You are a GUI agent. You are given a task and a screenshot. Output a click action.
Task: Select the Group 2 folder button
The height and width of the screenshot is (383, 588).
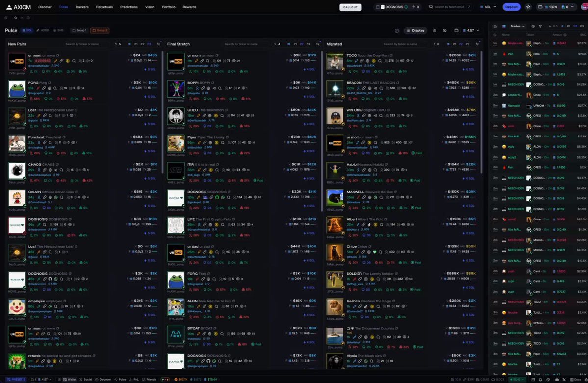100,31
